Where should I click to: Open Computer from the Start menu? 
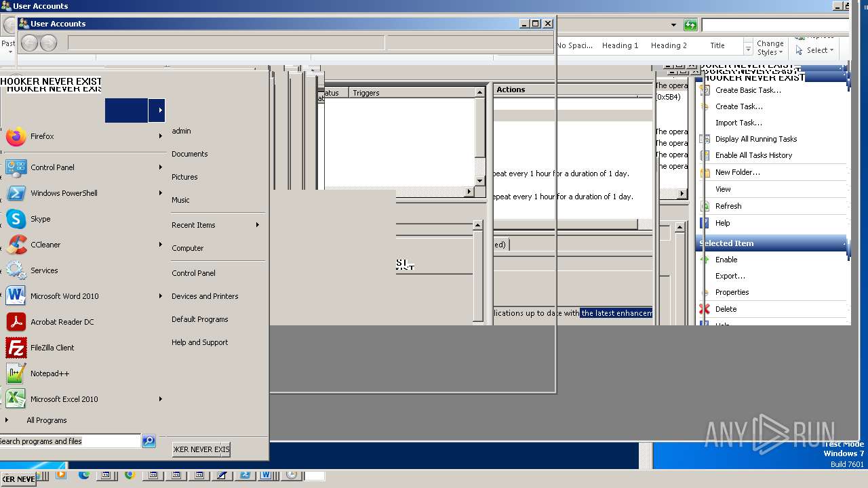188,248
